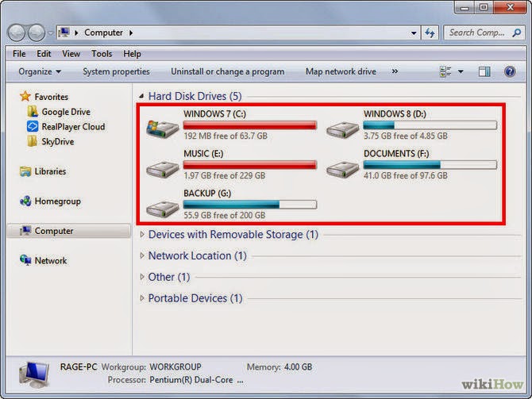Show more toolbar commands chevron
The height and width of the screenshot is (399, 532).
(x=395, y=71)
